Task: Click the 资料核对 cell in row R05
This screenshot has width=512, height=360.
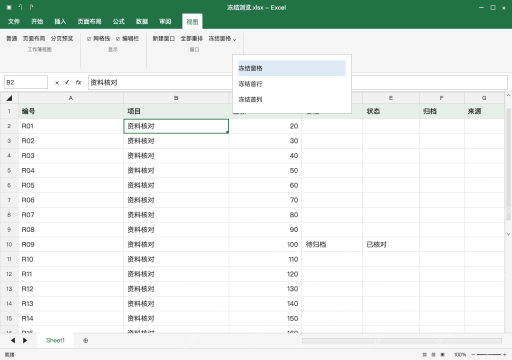Action: [x=176, y=185]
